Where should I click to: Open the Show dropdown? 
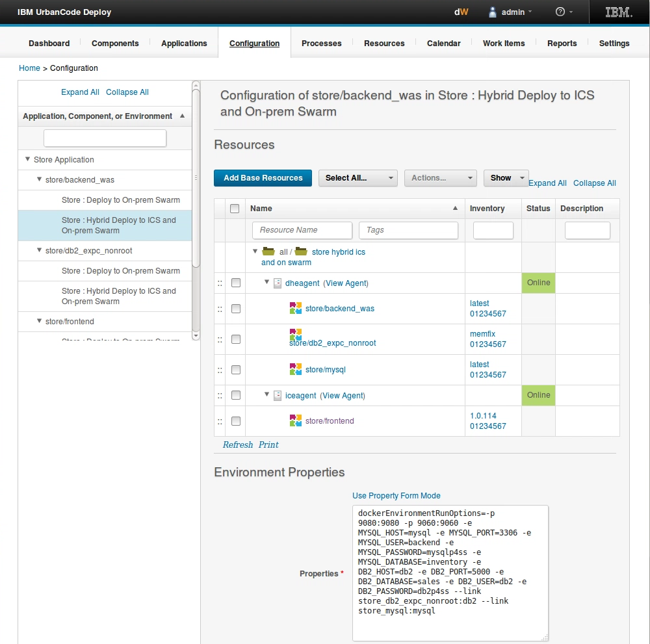[x=506, y=178]
